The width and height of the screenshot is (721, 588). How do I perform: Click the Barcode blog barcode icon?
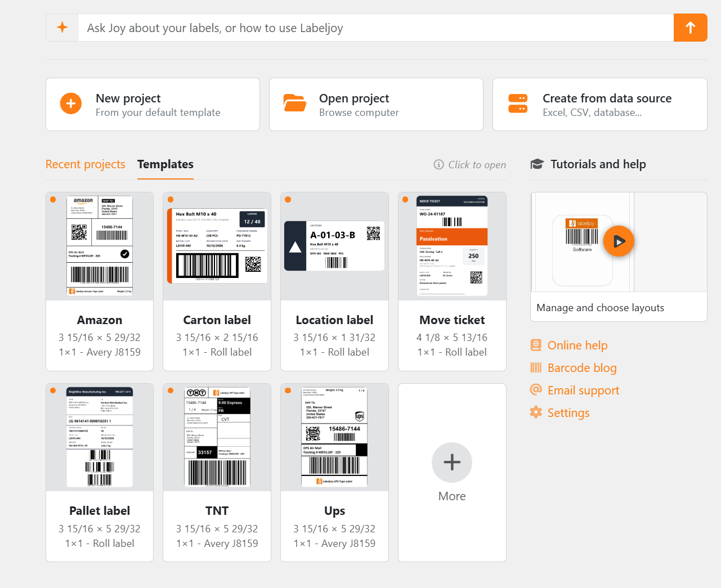pyautogui.click(x=536, y=367)
